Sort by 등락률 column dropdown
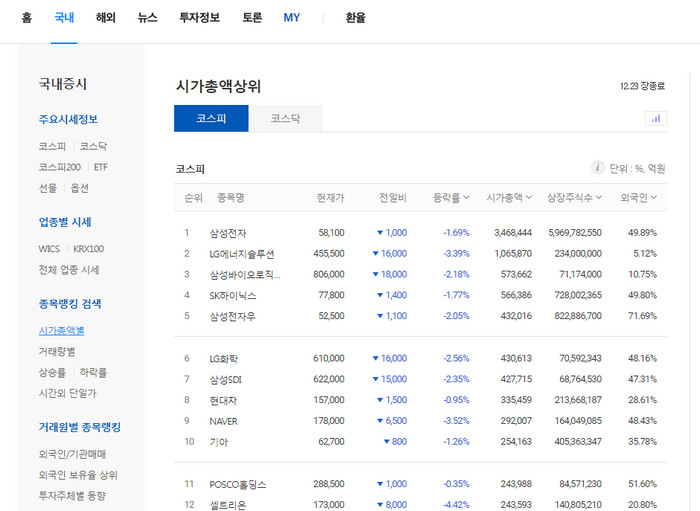The image size is (700, 511). pyautogui.click(x=451, y=197)
